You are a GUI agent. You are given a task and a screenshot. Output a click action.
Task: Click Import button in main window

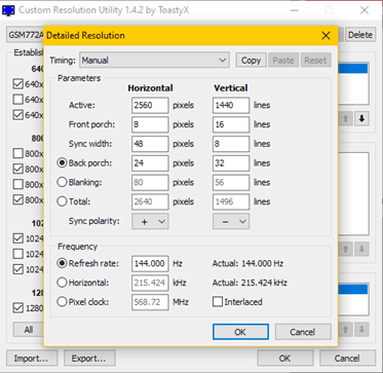click(x=31, y=358)
